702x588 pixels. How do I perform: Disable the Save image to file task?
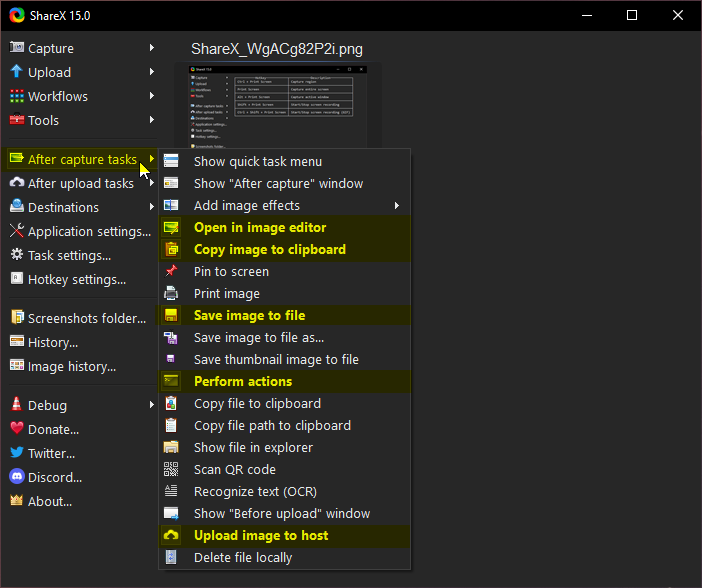coord(249,315)
